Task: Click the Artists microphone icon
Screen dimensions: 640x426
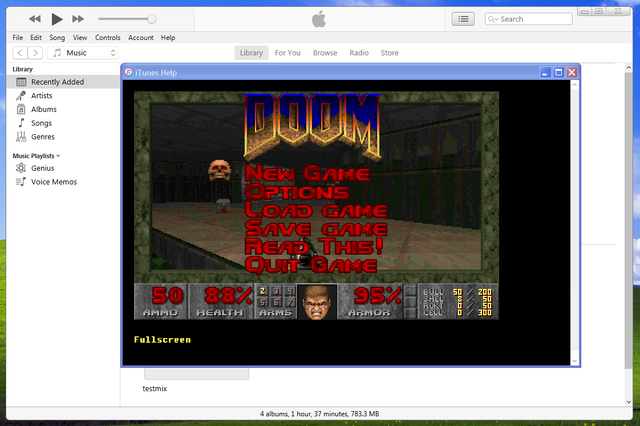Action: coord(21,95)
